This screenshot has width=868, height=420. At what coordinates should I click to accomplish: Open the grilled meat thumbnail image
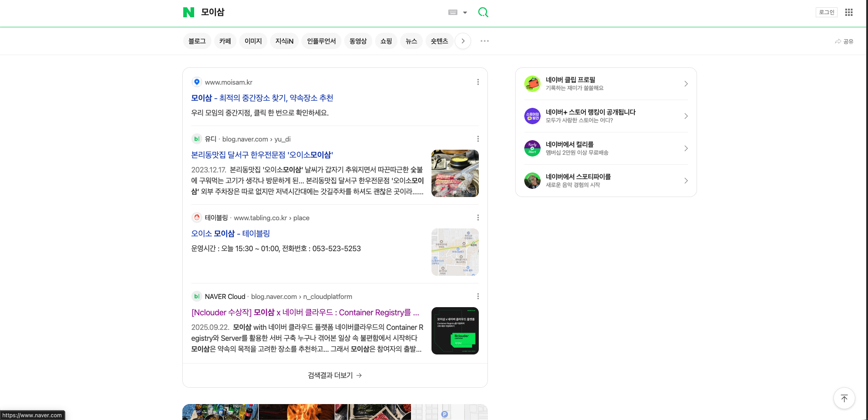455,173
